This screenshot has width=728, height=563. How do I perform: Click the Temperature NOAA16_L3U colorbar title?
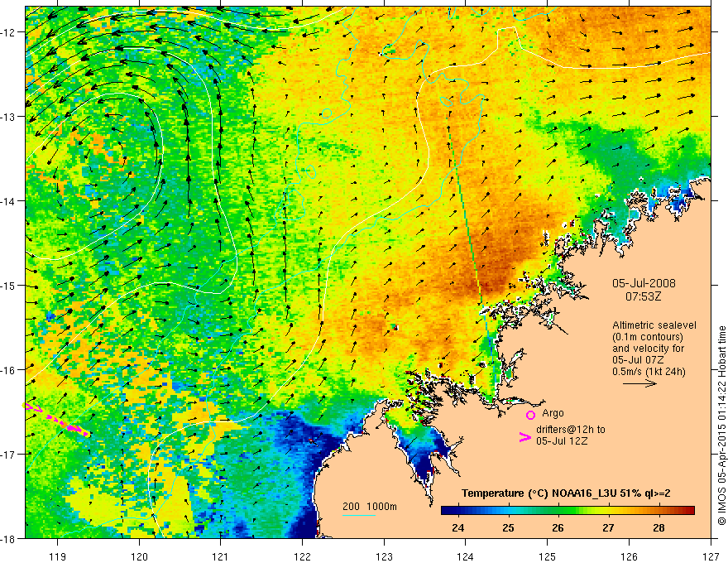(566, 493)
